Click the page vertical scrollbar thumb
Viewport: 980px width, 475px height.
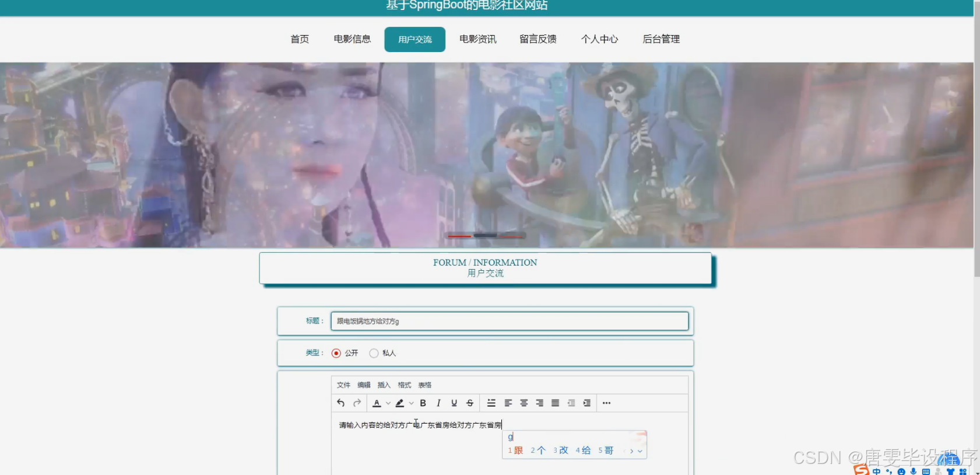[977, 139]
